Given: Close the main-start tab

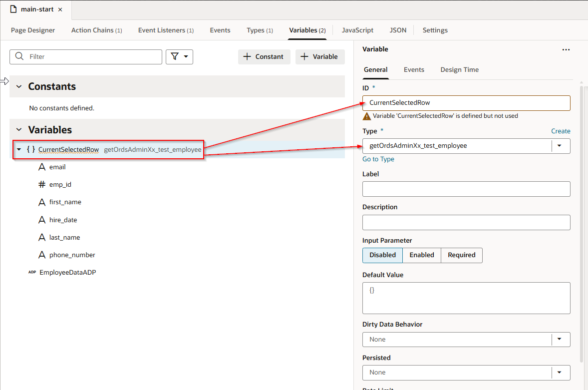Looking at the screenshot, I should tap(60, 9).
